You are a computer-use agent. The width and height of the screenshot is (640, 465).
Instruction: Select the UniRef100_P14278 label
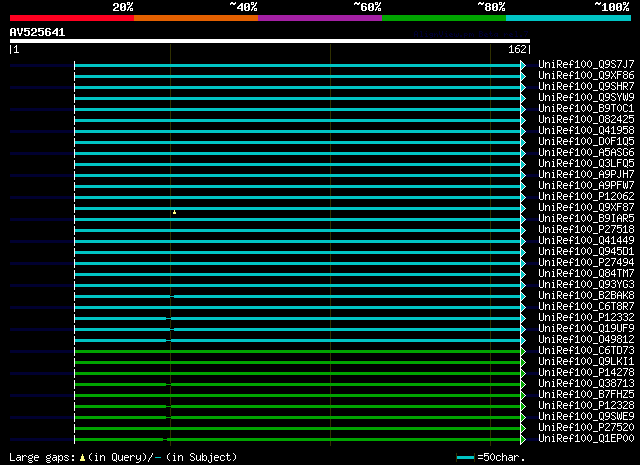[586, 373]
